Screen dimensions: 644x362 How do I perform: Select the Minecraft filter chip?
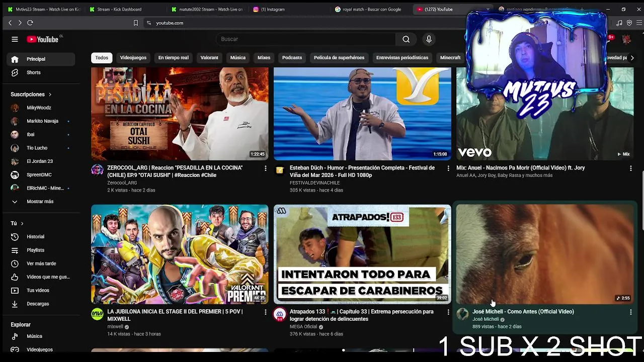450,58
